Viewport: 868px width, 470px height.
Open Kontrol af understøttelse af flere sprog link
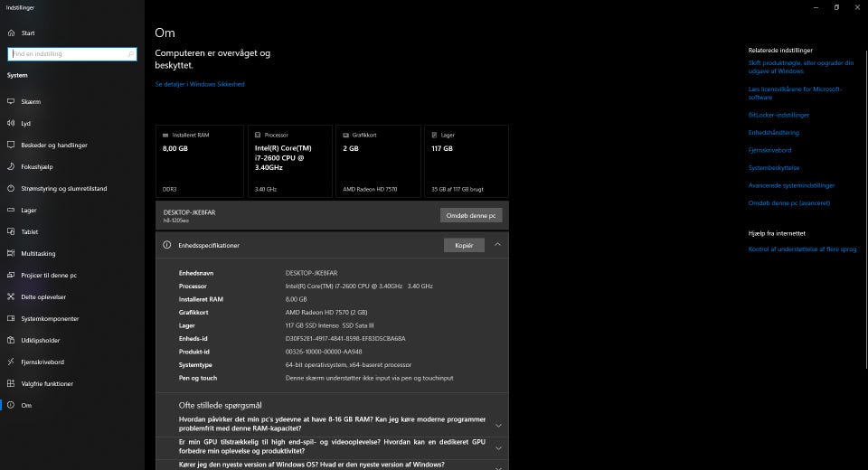click(x=802, y=249)
